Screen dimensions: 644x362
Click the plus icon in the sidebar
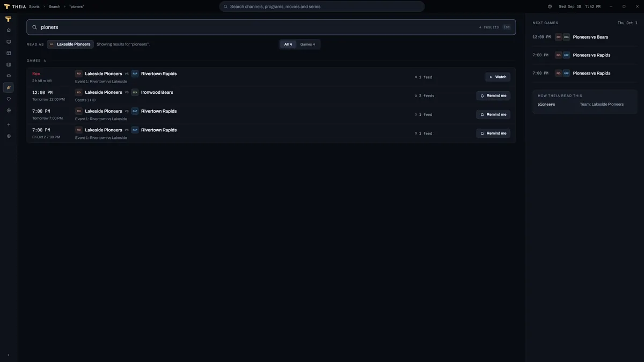tap(9, 125)
